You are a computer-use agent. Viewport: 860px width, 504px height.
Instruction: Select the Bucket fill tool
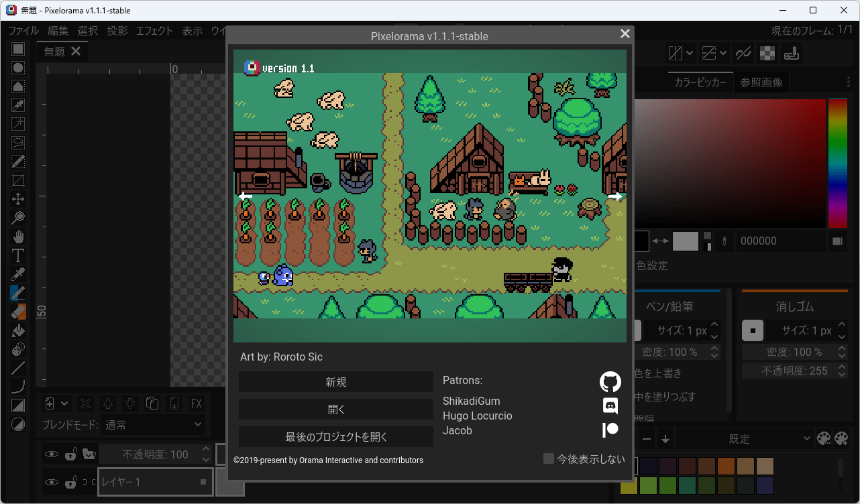(x=18, y=330)
